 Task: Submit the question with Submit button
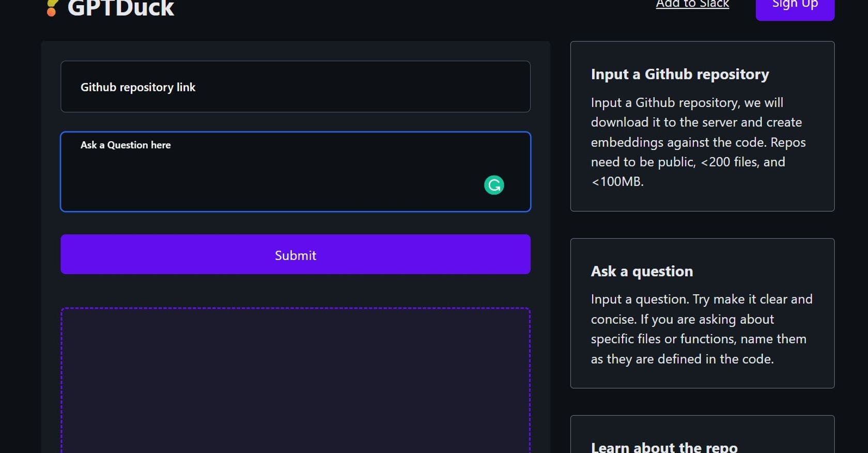[x=296, y=254]
